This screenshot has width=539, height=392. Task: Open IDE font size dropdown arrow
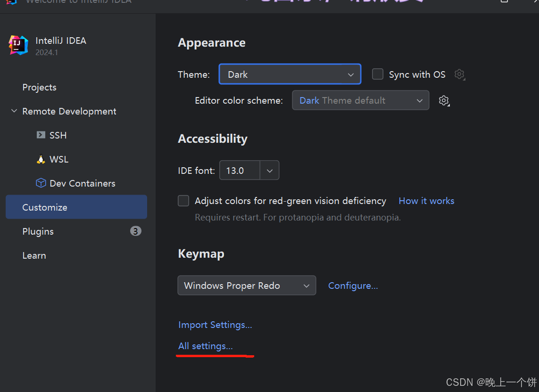pos(270,171)
